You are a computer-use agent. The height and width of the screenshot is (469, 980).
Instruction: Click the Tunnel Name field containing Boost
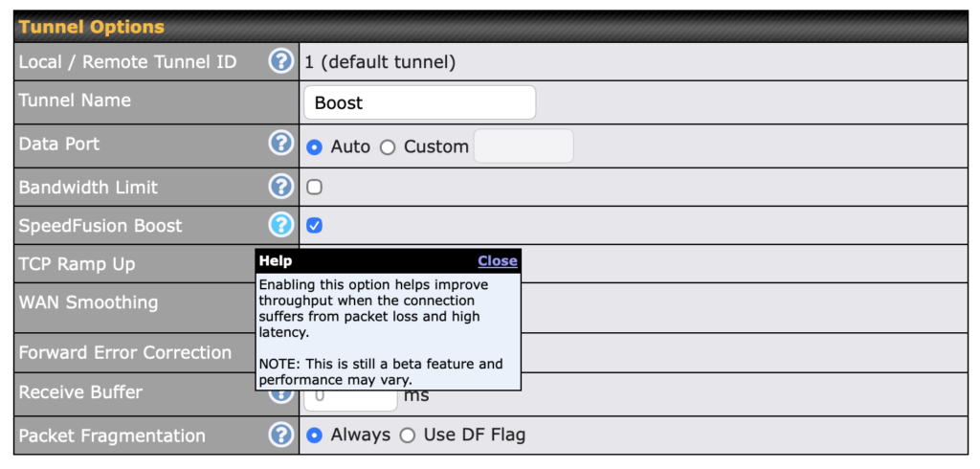point(420,102)
